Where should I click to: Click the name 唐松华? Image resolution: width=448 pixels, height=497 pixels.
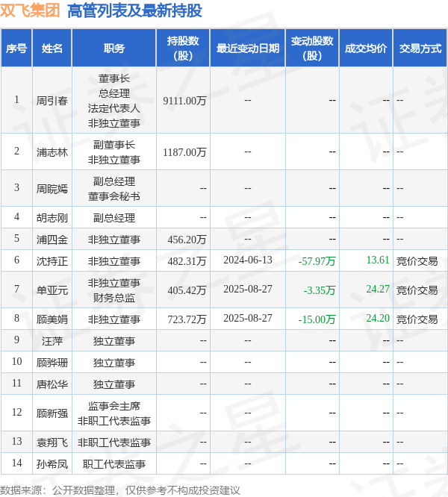click(x=52, y=384)
